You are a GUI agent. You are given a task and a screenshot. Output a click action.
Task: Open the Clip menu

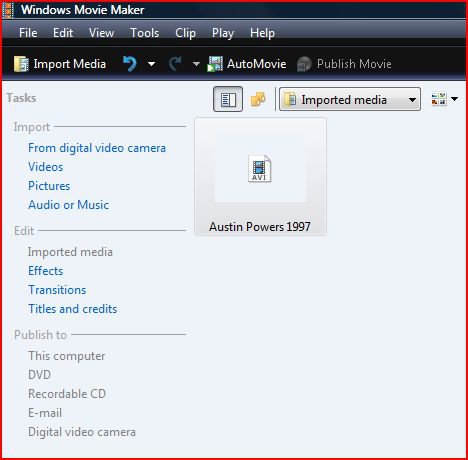pyautogui.click(x=185, y=33)
